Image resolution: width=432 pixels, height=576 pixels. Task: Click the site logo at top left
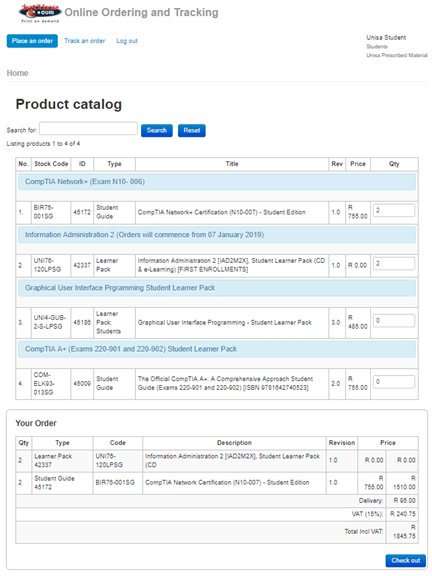(x=40, y=13)
